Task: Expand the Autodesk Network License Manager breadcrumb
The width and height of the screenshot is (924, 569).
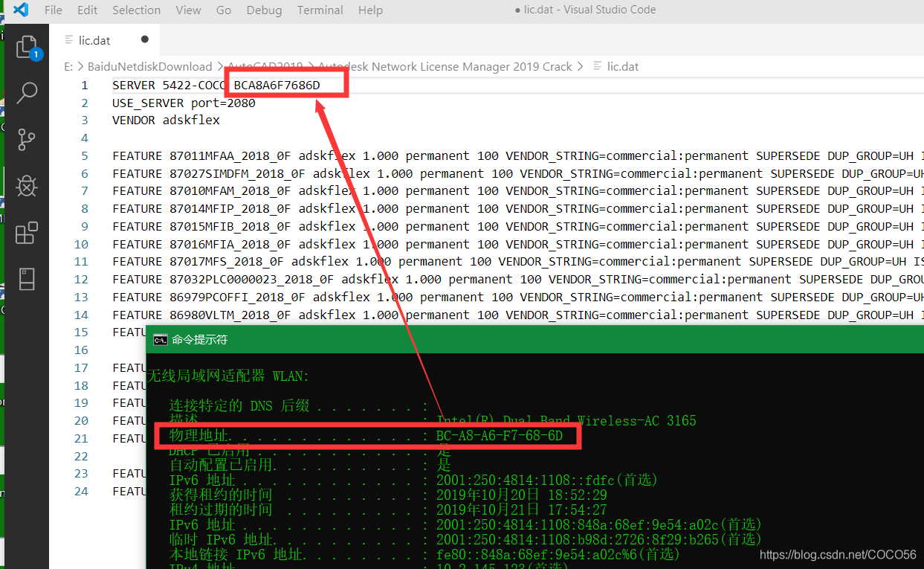Action: point(445,66)
